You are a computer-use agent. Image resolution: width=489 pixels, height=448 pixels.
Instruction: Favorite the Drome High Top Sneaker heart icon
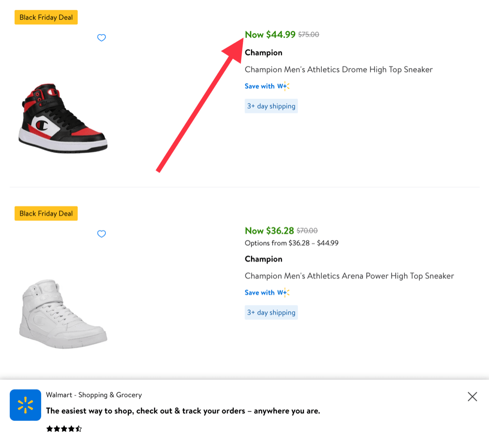[x=102, y=38]
